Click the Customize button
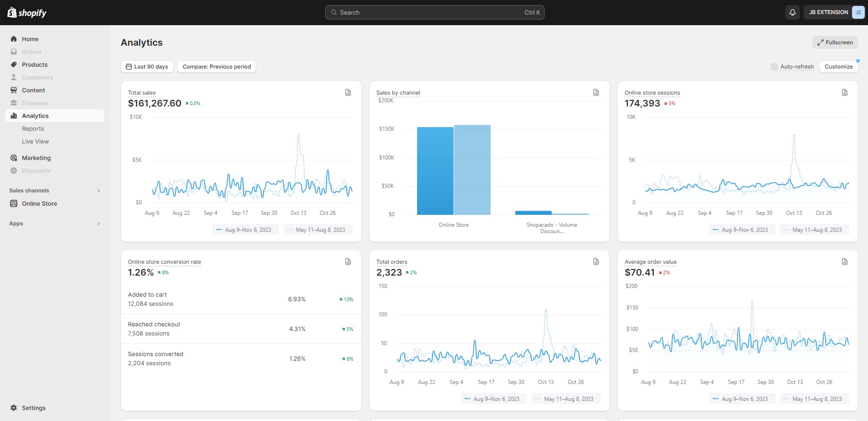The height and width of the screenshot is (421, 868). coord(839,67)
